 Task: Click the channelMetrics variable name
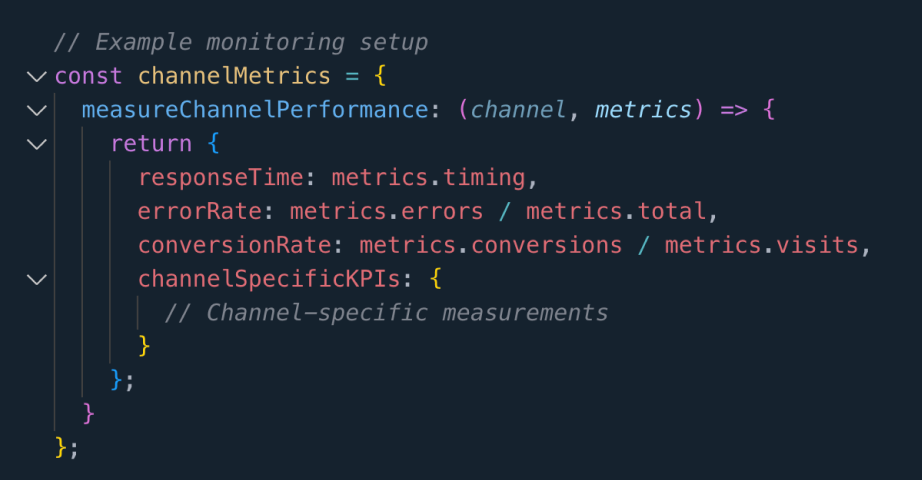pyautogui.click(x=234, y=76)
